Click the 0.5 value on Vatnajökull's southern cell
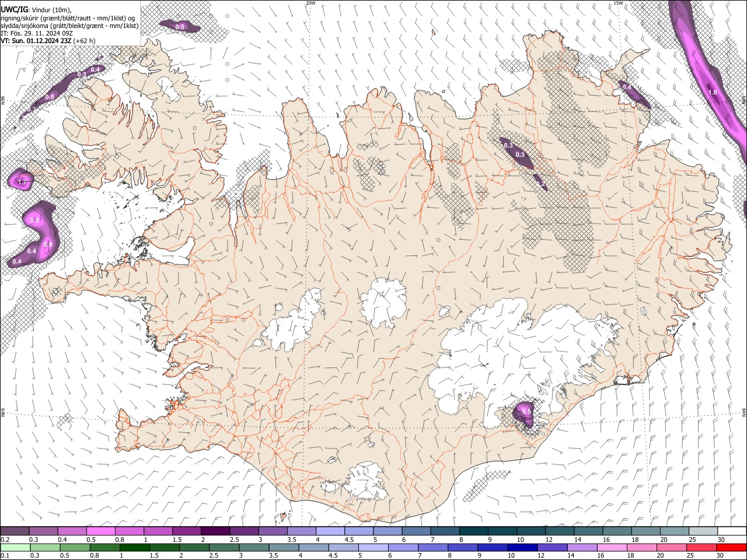 click(526, 411)
